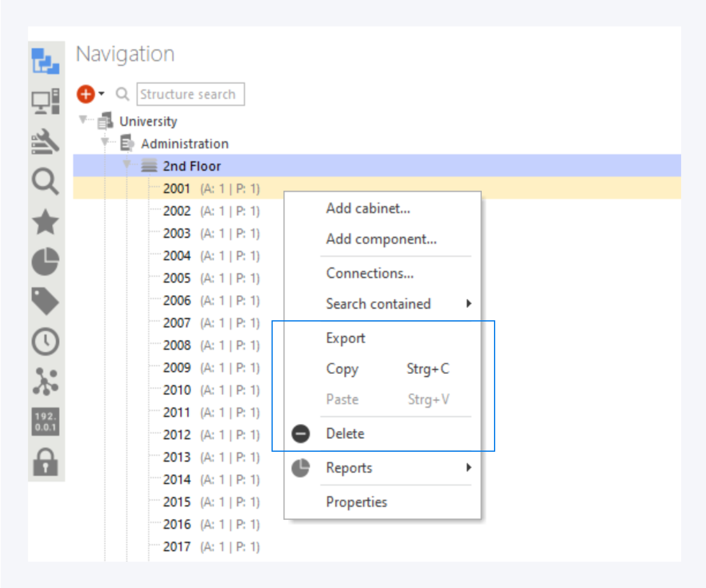Click the 192.0.0.1 IP address icon
Viewport: 706px width, 588px height.
tap(45, 422)
